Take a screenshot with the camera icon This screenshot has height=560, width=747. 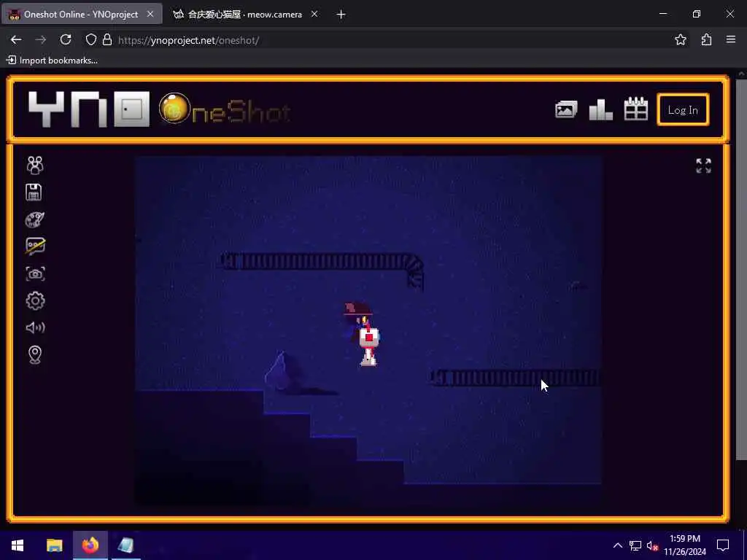35,274
